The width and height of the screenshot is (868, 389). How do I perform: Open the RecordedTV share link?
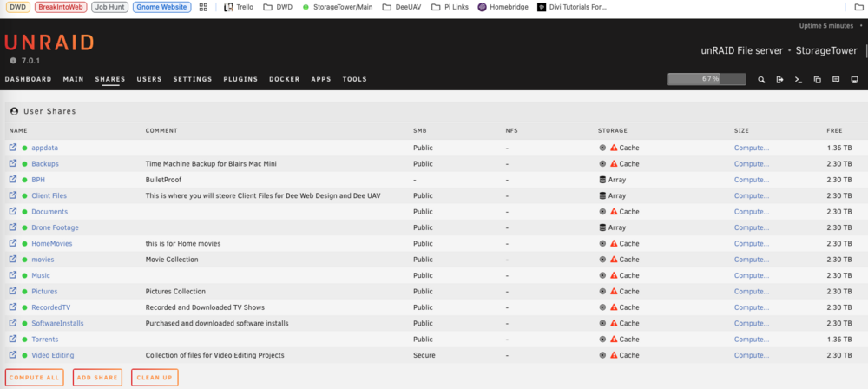pyautogui.click(x=51, y=307)
